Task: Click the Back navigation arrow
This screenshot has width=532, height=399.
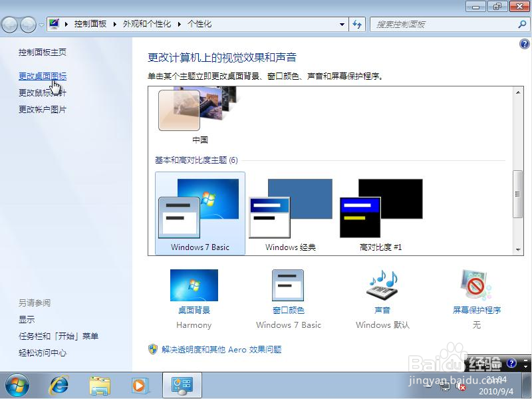Action: click(x=10, y=25)
